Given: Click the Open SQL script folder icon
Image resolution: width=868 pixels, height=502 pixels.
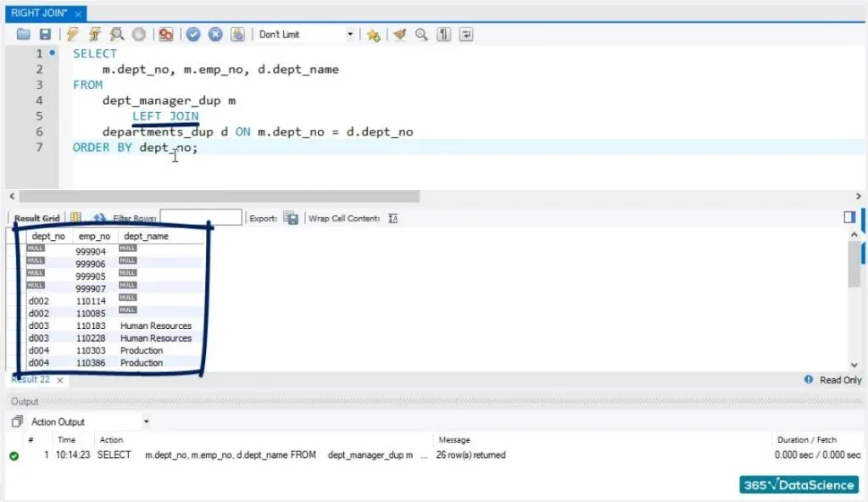Looking at the screenshot, I should 23,35.
